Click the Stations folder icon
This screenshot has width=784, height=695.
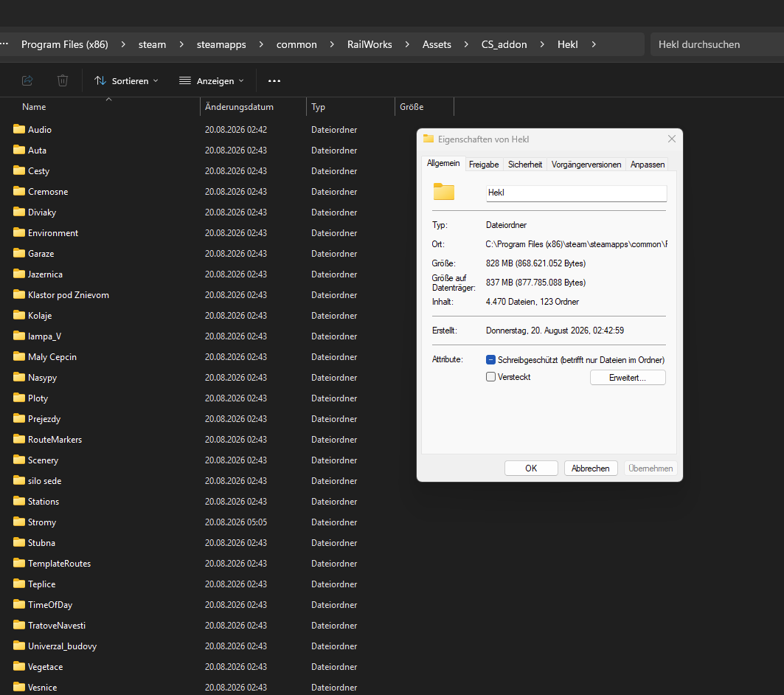pos(19,501)
